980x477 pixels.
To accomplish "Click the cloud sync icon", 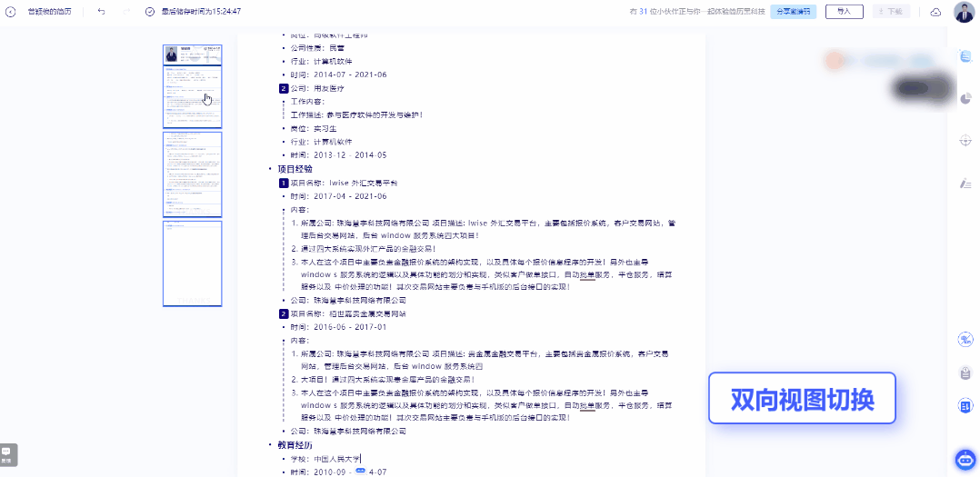I will click(935, 12).
